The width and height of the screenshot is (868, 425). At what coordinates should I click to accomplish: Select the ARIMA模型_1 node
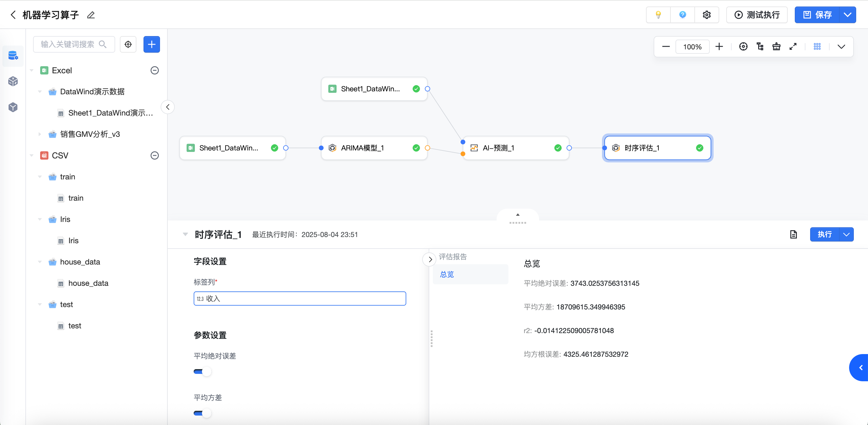point(374,148)
